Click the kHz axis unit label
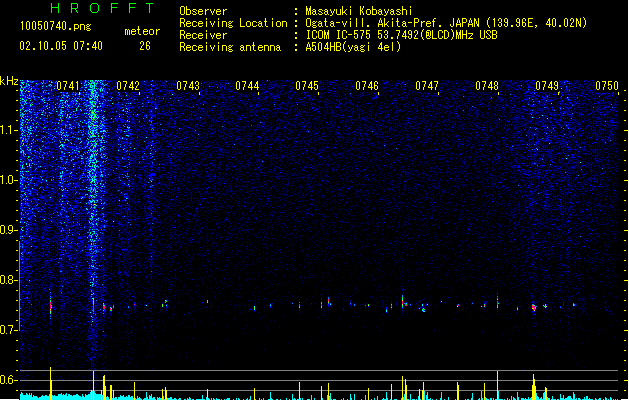The height and width of the screenshot is (400, 629). (9, 81)
